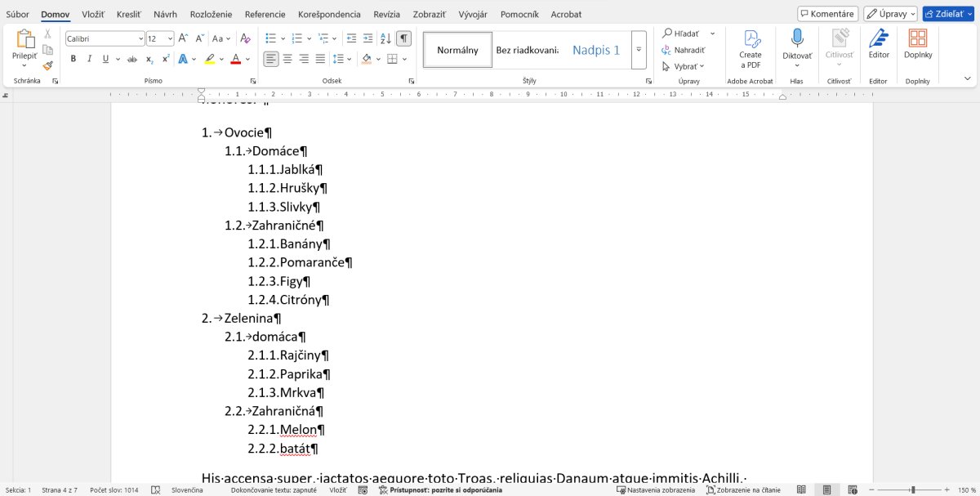Apply the Nadpis 1 style
Image resolution: width=980 pixels, height=496 pixels.
[x=595, y=50]
